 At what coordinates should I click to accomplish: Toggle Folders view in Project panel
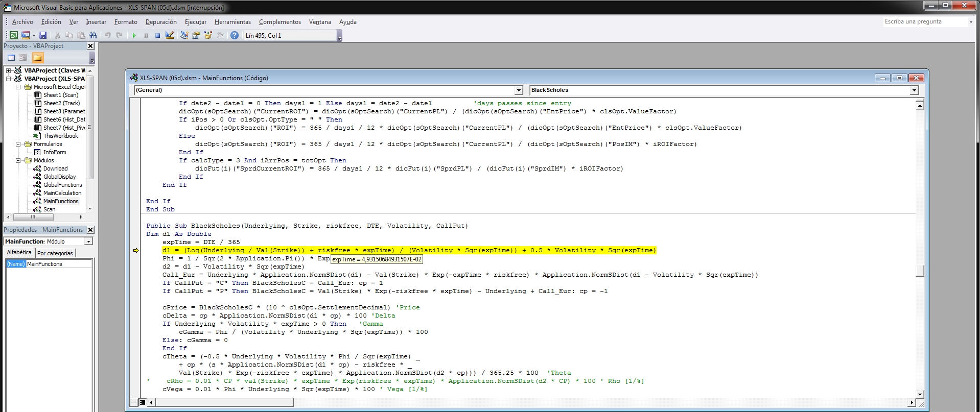pos(37,58)
